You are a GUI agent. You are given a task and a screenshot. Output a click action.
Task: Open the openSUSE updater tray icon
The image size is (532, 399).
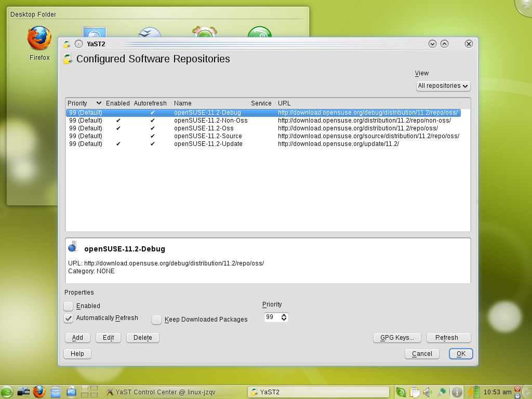[401, 392]
